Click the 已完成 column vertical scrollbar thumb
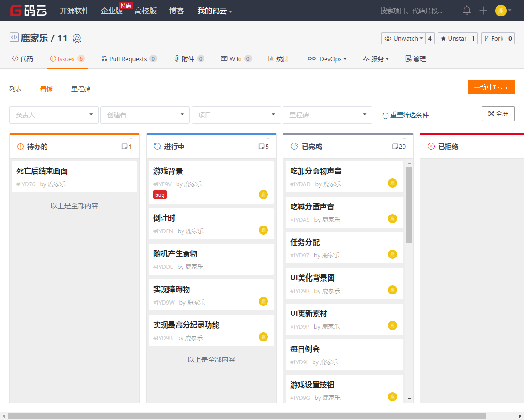This screenshot has width=524, height=420. [409, 205]
